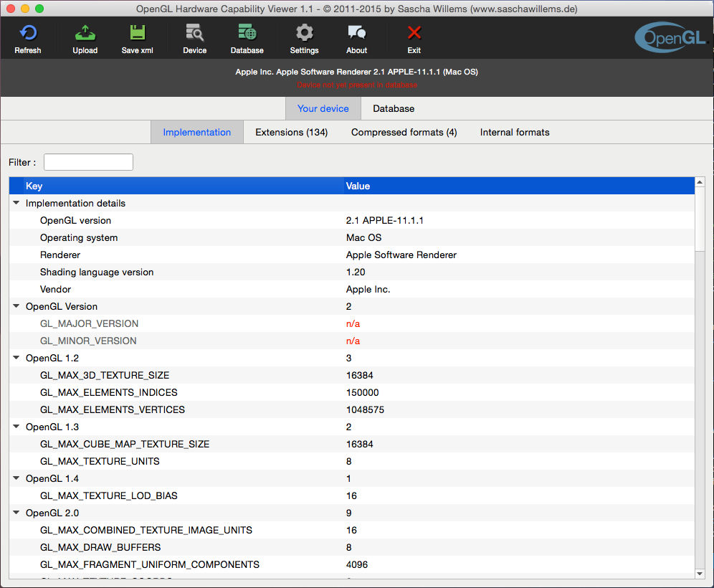Select the GL_MAX_TEXTURE_UNITS row
This screenshot has height=588, width=714.
[x=351, y=461]
